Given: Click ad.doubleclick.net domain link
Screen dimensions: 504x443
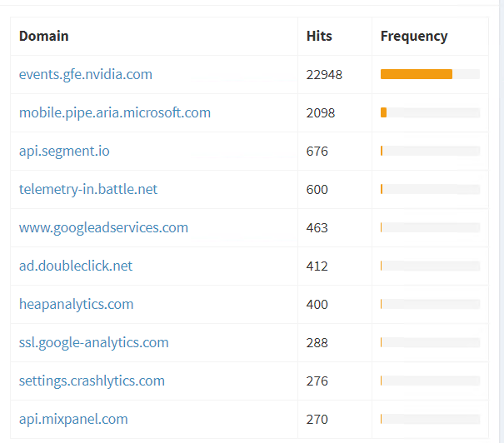Looking at the screenshot, I should click(x=76, y=266).
